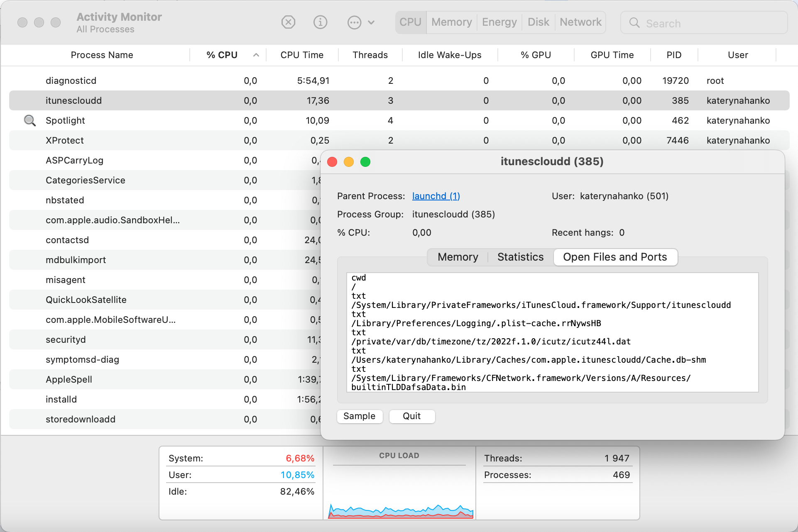Image resolution: width=798 pixels, height=532 pixels.
Task: Switch to the Disk tab
Action: 538,22
